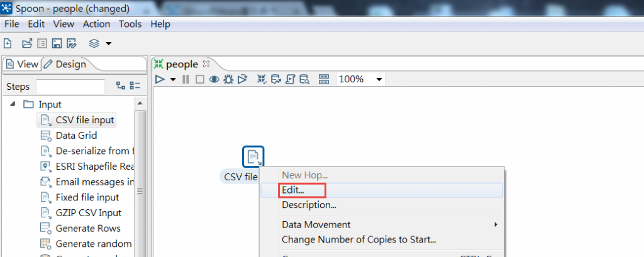This screenshot has height=257, width=644.
Task: Select Generate random value step
Action: click(x=87, y=244)
